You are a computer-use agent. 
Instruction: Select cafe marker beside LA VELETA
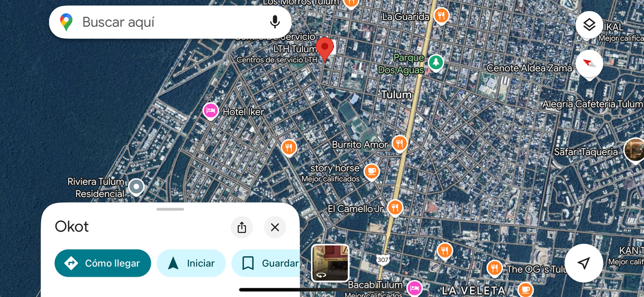(x=525, y=290)
